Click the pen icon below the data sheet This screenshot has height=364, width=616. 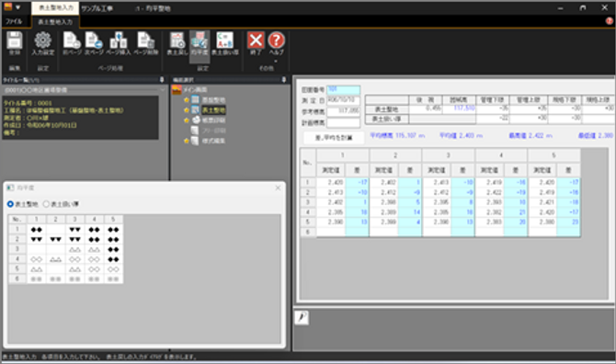pyautogui.click(x=302, y=317)
